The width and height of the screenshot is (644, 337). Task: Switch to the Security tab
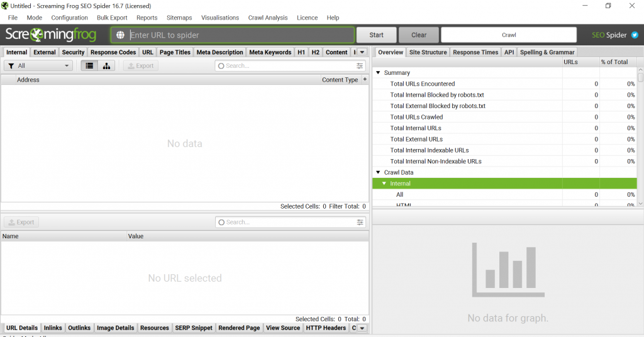73,52
